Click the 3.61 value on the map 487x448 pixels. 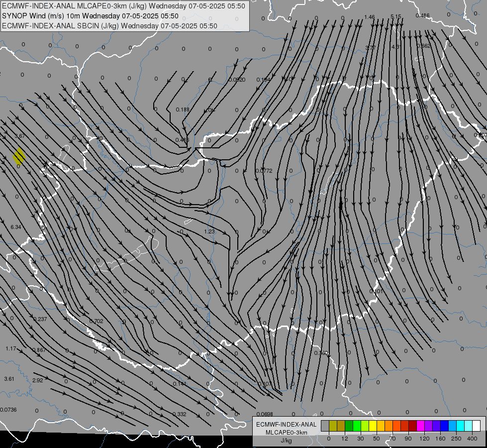coord(9,379)
